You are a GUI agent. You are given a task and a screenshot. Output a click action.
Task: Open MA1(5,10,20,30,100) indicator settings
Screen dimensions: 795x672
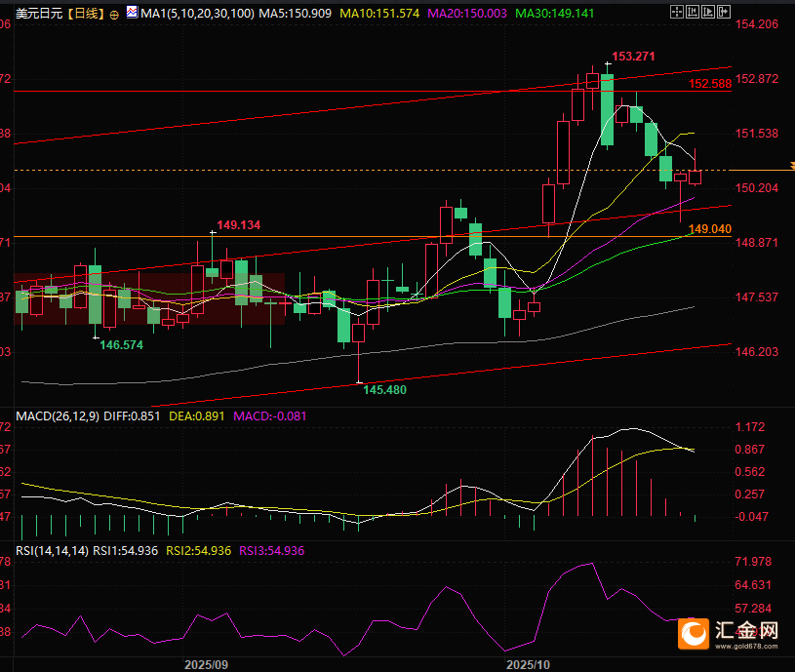tap(197, 14)
